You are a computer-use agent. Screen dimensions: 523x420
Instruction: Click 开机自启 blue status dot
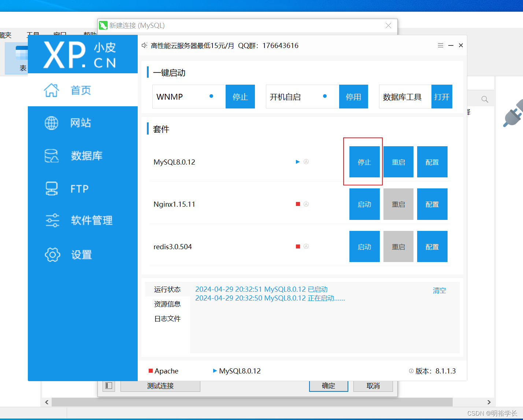pyautogui.click(x=325, y=96)
